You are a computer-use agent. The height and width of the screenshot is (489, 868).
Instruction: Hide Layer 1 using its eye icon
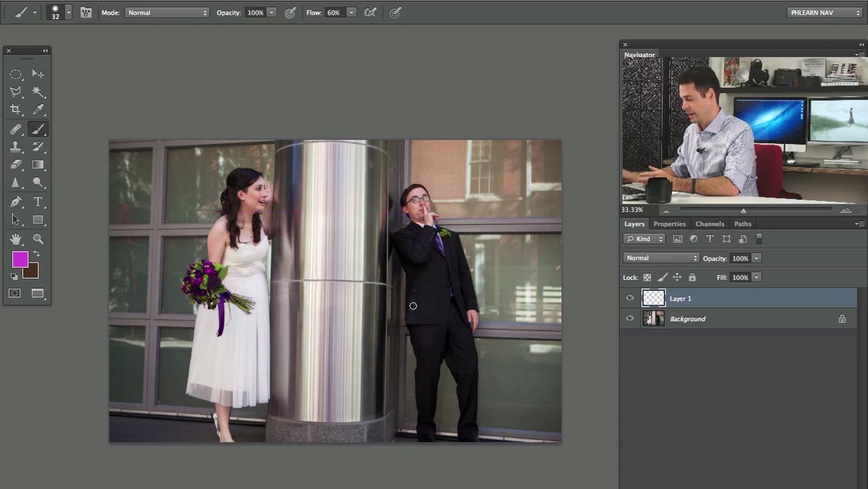coord(630,298)
